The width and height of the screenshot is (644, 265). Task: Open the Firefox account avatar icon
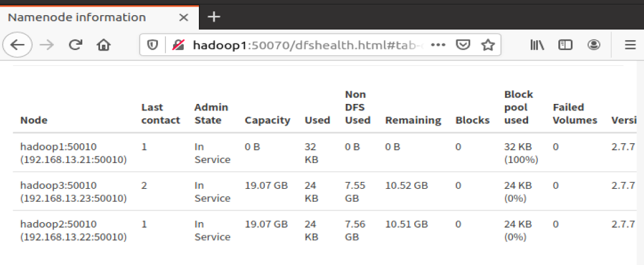click(x=594, y=45)
